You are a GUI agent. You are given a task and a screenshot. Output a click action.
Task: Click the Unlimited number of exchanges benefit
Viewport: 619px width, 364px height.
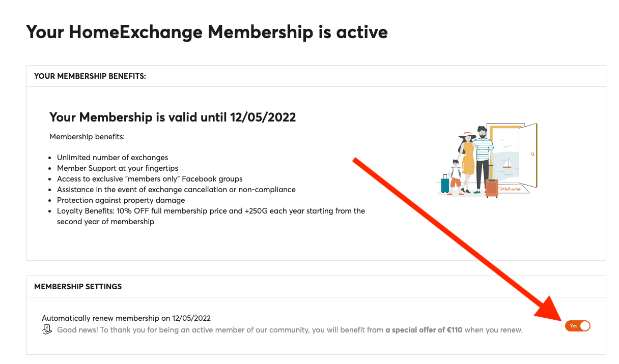pyautogui.click(x=112, y=158)
